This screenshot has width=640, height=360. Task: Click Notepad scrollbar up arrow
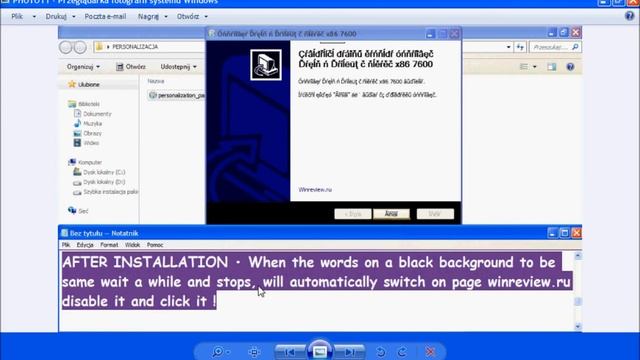pos(578,256)
